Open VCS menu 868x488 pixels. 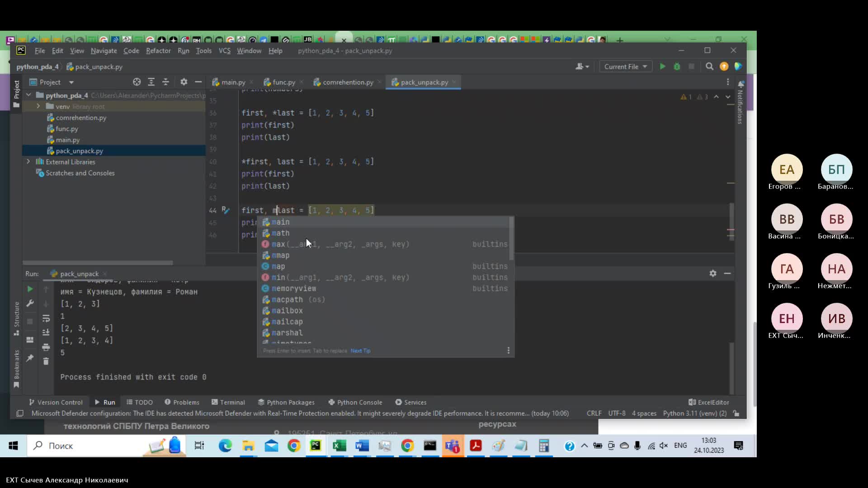[225, 51]
